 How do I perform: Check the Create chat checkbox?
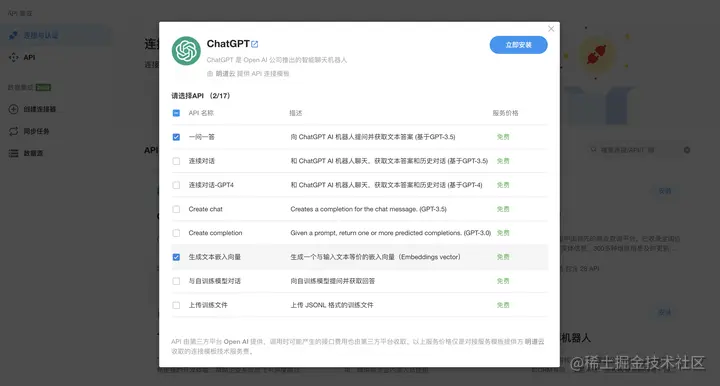(176, 209)
